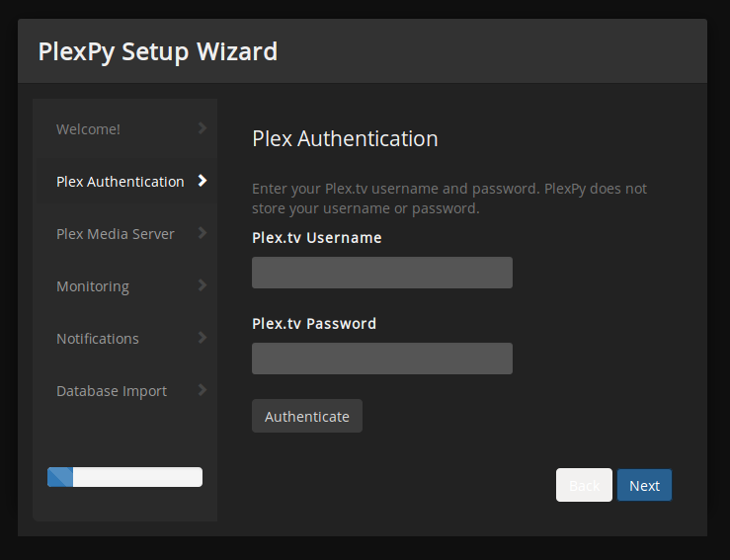This screenshot has width=730, height=560.
Task: Click the Plex Authentication heading
Action: click(345, 138)
